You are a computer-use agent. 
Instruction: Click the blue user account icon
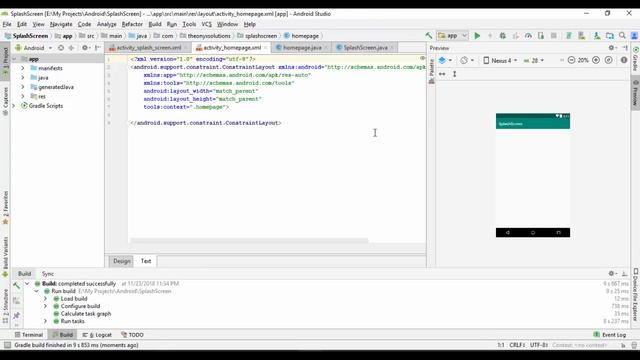(634, 36)
